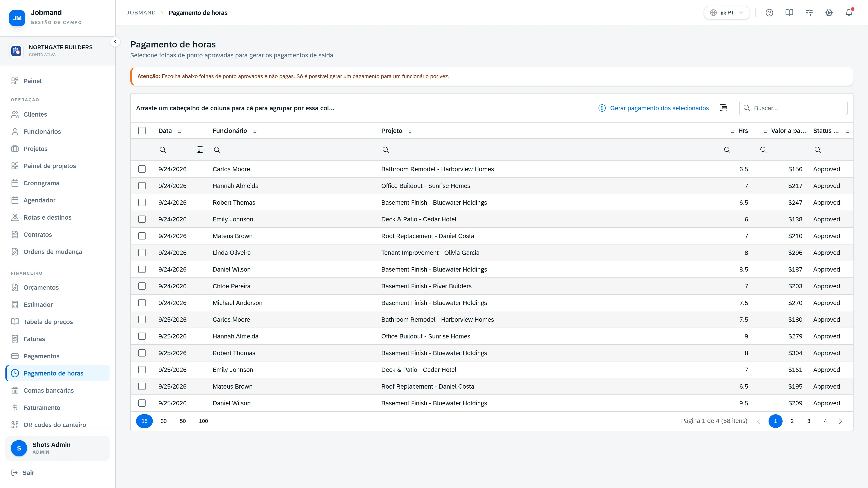The height and width of the screenshot is (488, 868).
Task: Click the Funcionário column filter icon
Action: click(255, 131)
